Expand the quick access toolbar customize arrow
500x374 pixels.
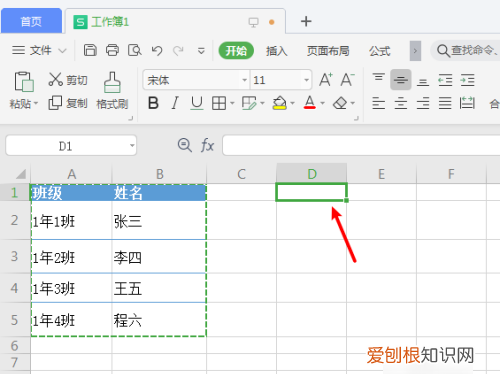click(201, 51)
